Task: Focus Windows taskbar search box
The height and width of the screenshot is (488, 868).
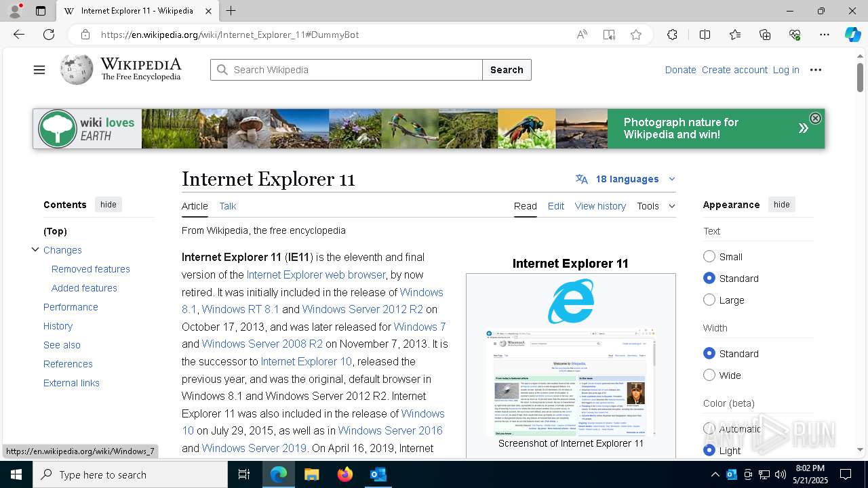Action: pyautogui.click(x=130, y=474)
